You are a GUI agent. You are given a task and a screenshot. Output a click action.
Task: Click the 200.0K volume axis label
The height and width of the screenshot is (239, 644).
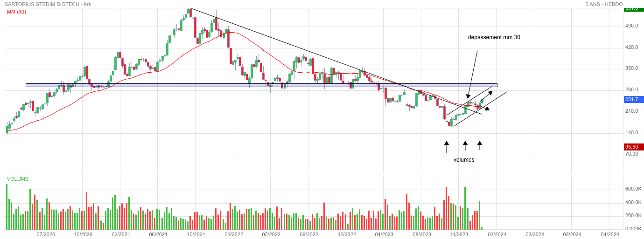coord(633,216)
